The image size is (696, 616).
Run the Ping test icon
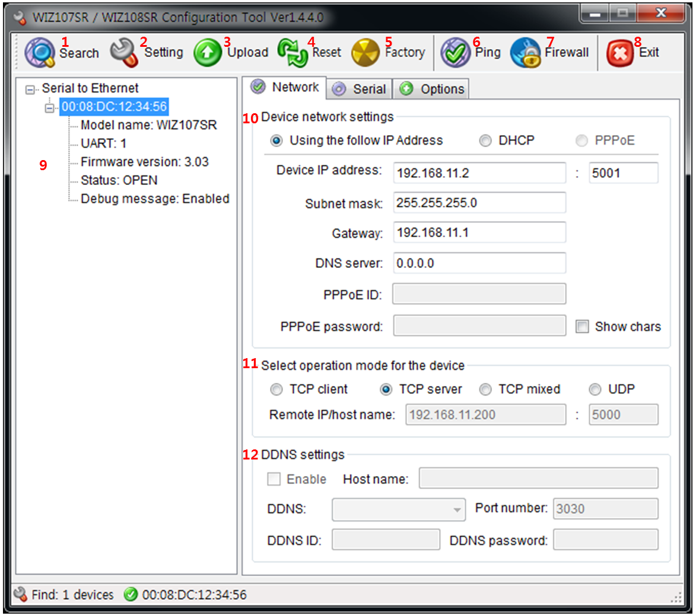(455, 52)
